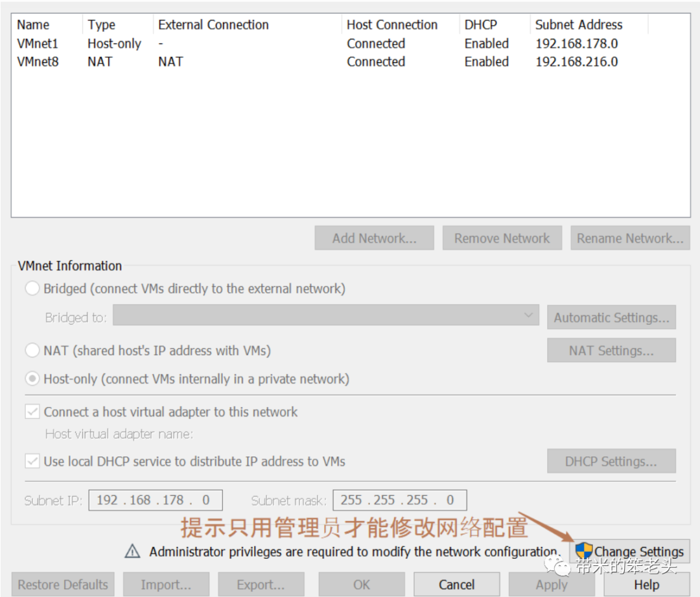Viewport: 700px width, 597px height.
Task: Click the Import button
Action: (166, 585)
